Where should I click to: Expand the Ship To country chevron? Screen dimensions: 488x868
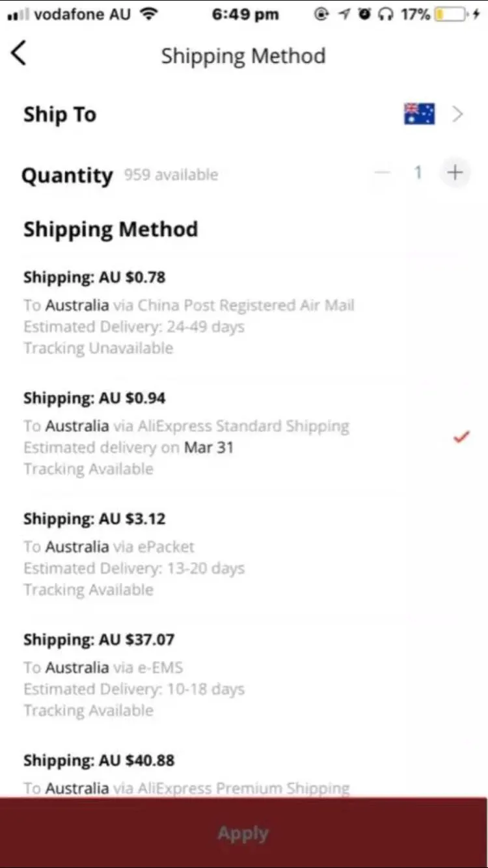point(458,115)
